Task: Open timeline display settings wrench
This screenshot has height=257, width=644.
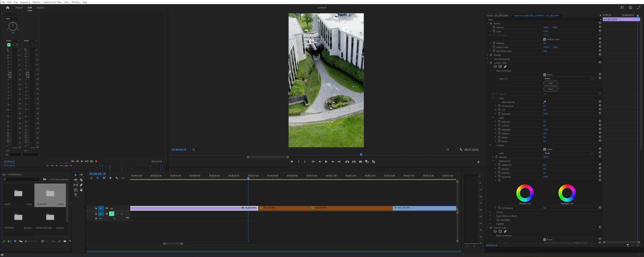Action: (x=117, y=178)
